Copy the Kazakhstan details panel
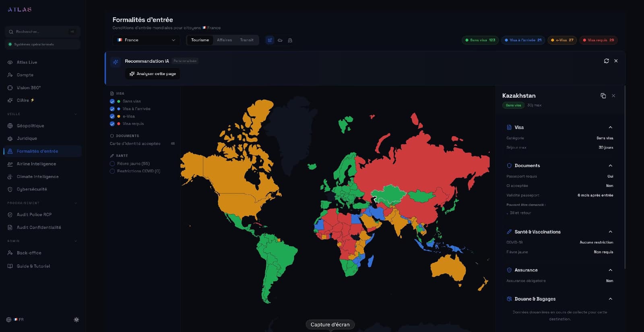This screenshot has height=332, width=644. (603, 96)
